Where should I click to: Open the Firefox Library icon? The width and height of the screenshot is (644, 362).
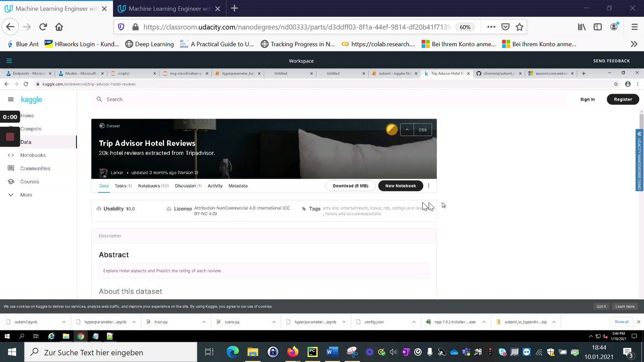582,27
